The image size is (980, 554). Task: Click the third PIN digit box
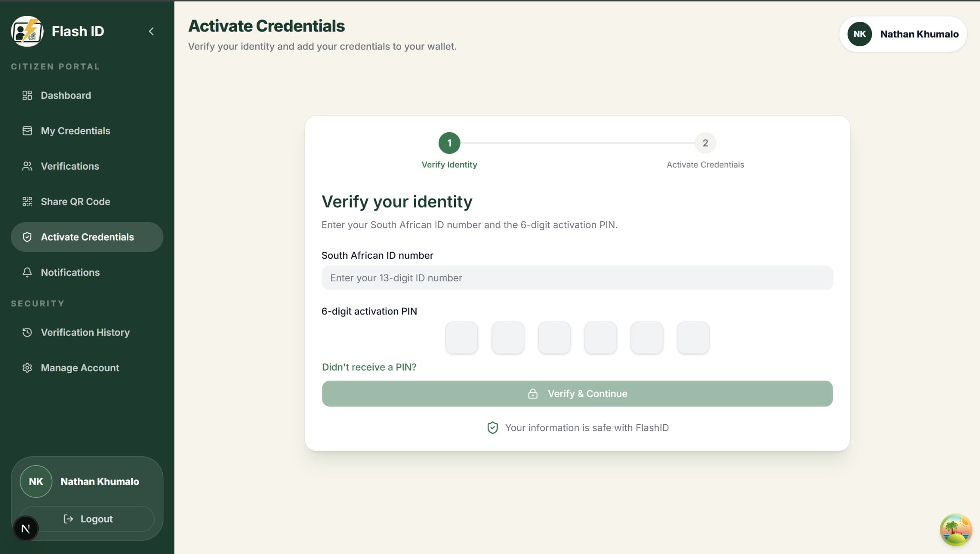554,338
